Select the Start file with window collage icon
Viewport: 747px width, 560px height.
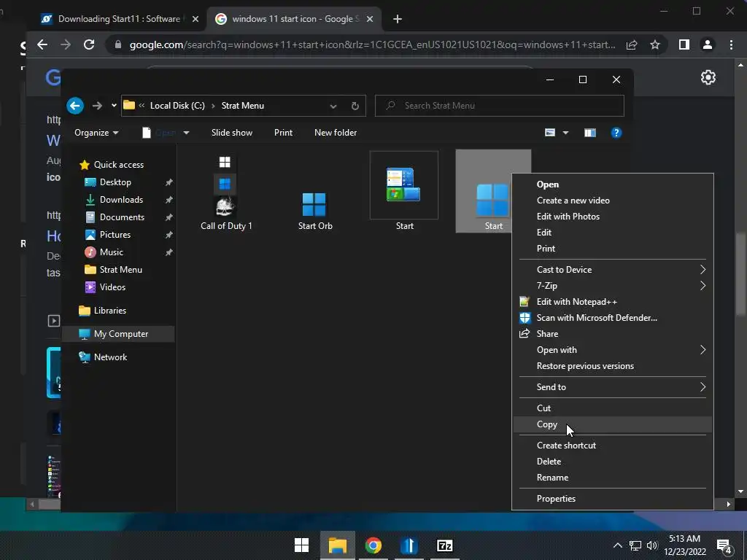point(404,192)
